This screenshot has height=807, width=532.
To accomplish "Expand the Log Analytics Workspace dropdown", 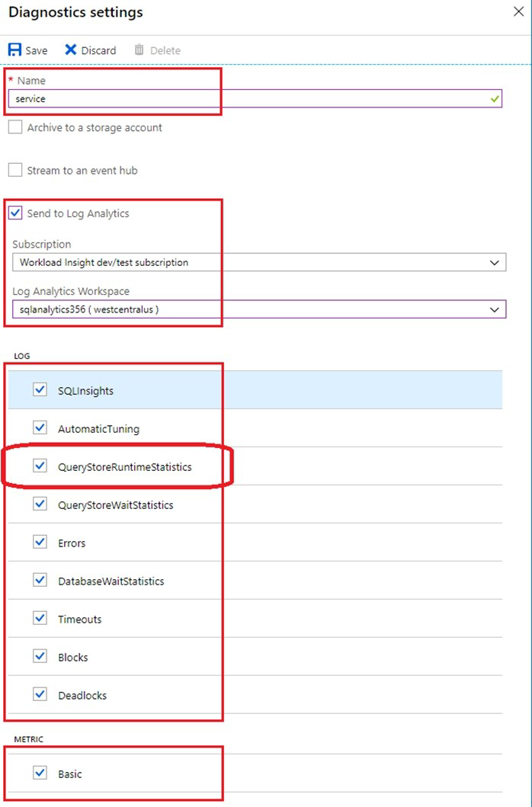I will click(x=258, y=309).
